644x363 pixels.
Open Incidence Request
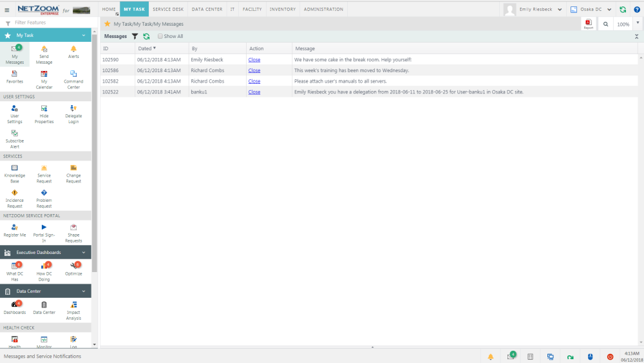click(x=15, y=199)
